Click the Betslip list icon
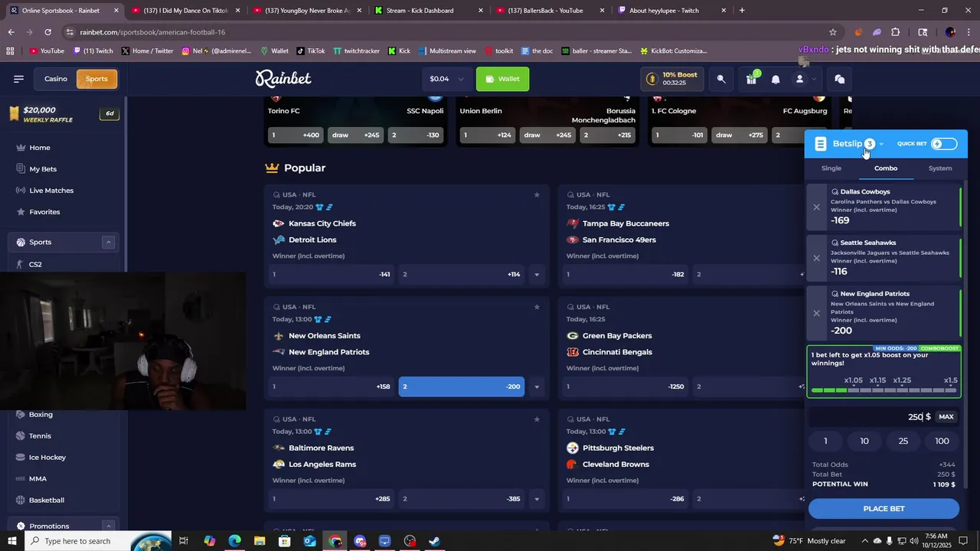 point(821,144)
